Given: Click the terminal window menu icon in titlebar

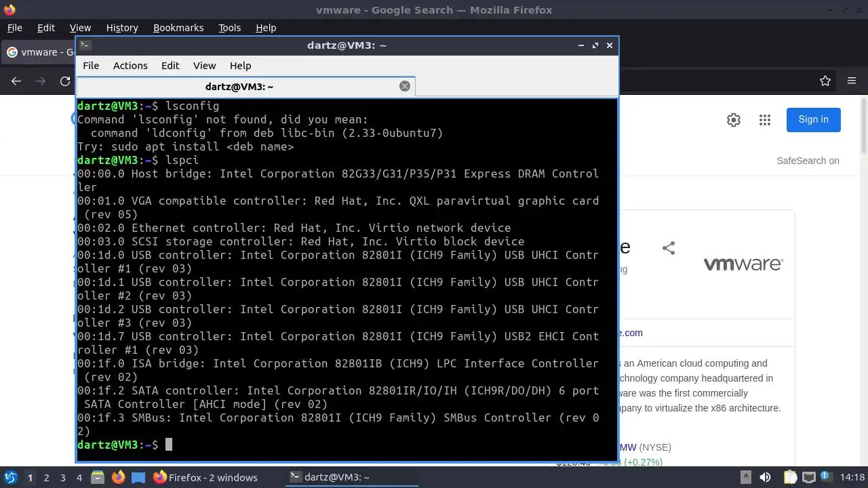Looking at the screenshot, I should click(85, 45).
